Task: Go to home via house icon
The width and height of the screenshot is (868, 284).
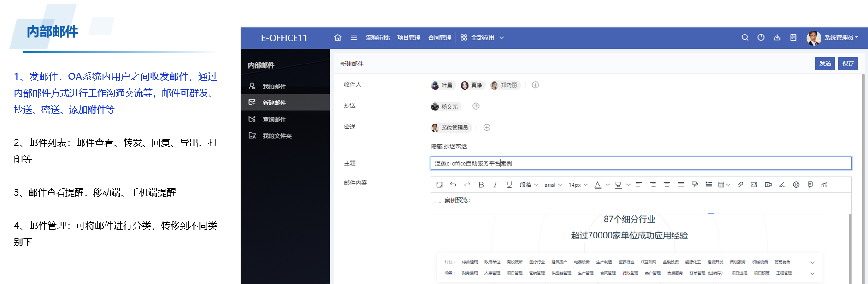Action: [x=337, y=37]
